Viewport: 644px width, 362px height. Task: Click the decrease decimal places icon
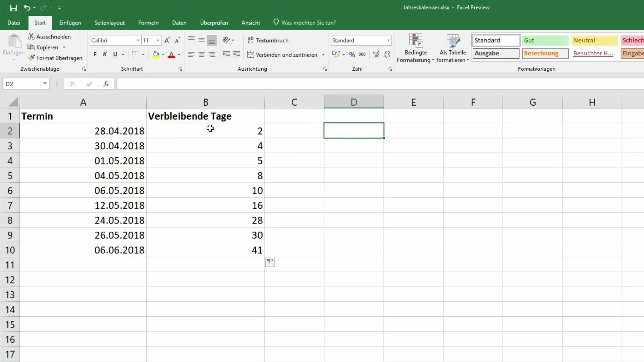click(387, 54)
